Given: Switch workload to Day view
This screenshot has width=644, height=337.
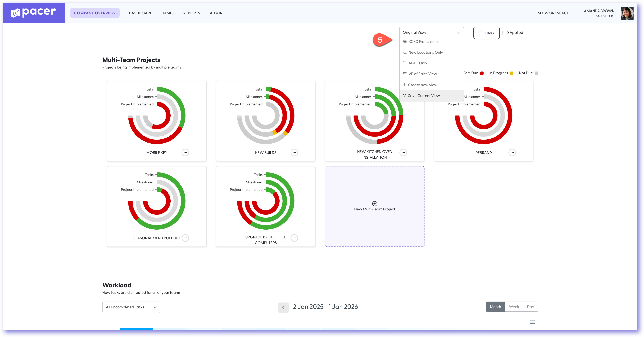Looking at the screenshot, I should point(530,307).
